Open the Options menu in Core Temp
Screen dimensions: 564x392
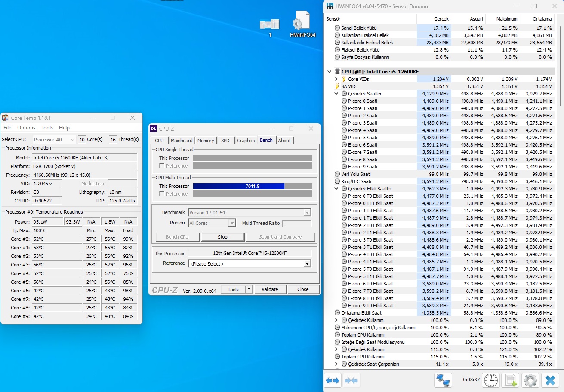click(x=26, y=128)
